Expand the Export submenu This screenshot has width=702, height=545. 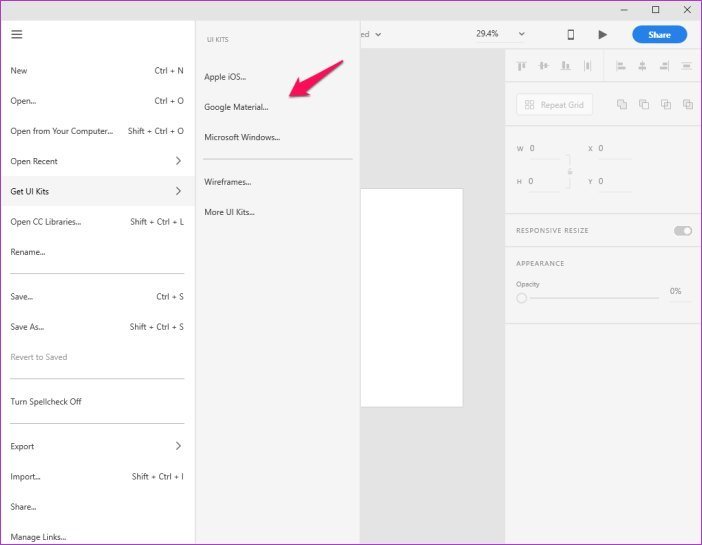click(x=178, y=446)
